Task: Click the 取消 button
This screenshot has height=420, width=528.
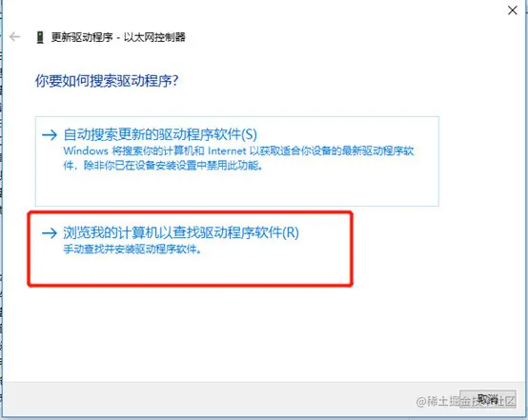Action: coord(488,399)
